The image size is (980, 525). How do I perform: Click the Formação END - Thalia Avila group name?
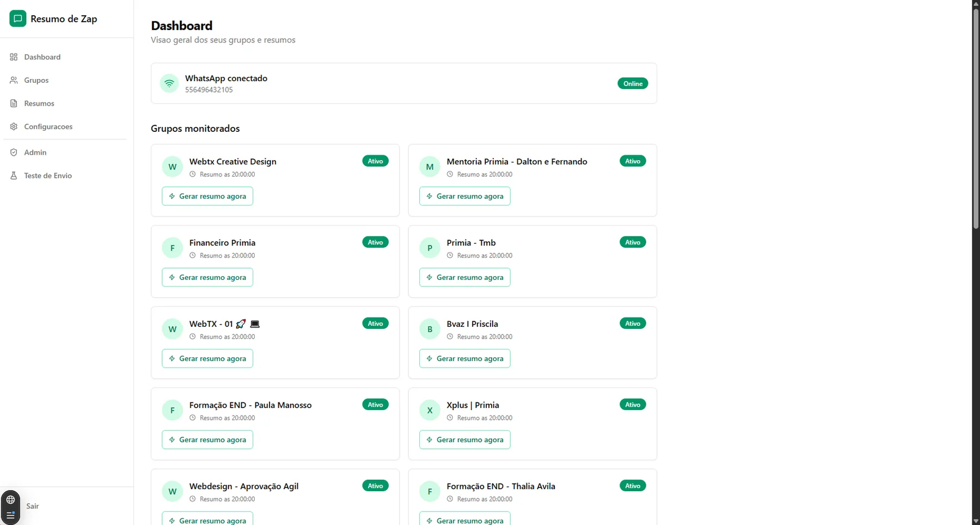(x=501, y=486)
